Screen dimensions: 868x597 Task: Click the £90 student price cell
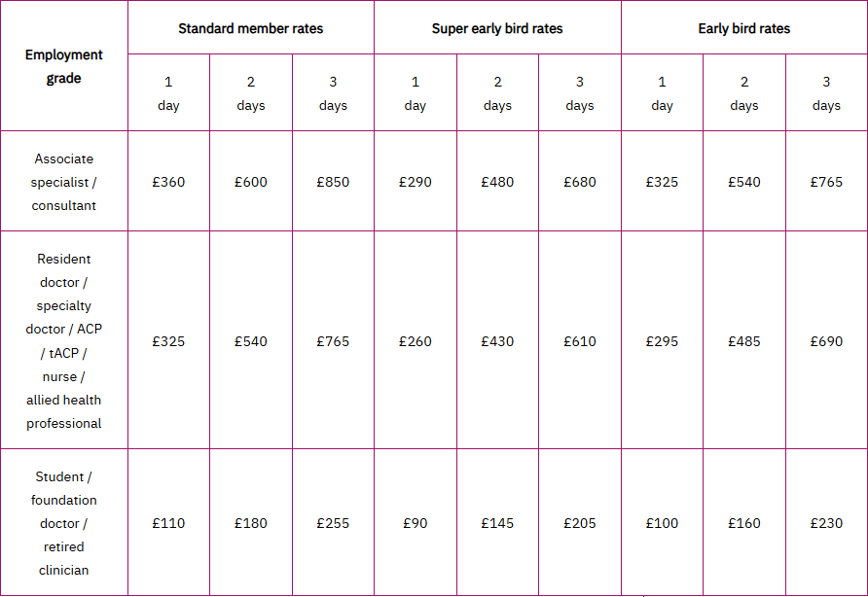(x=416, y=523)
